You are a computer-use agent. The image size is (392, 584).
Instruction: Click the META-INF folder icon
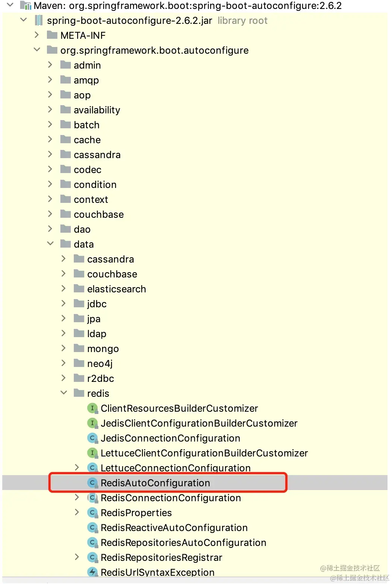52,35
